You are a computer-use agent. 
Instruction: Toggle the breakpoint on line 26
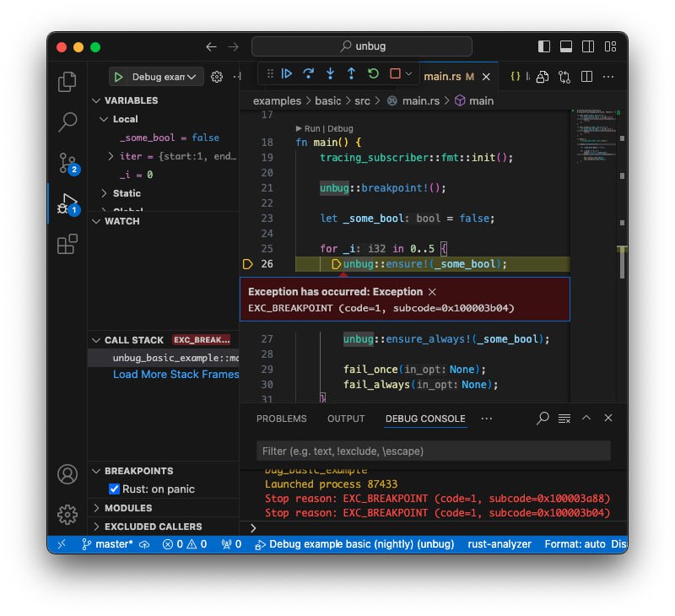tap(247, 263)
